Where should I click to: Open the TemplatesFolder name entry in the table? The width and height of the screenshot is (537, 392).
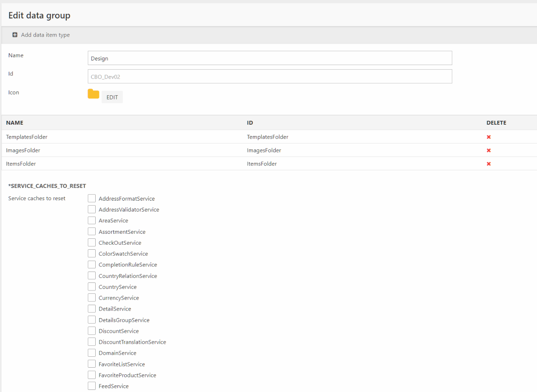(x=27, y=137)
